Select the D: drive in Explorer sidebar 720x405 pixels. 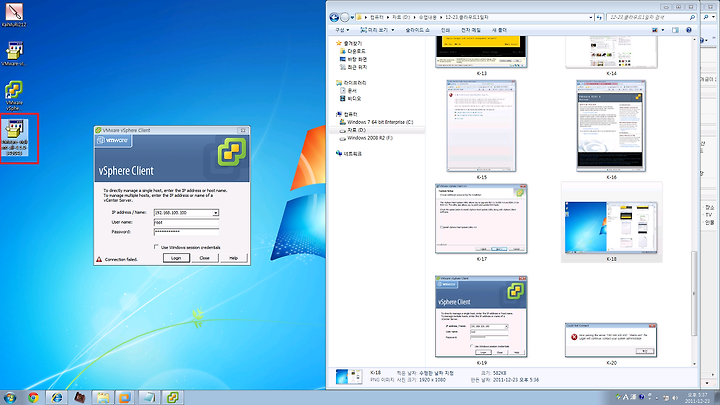[353, 130]
